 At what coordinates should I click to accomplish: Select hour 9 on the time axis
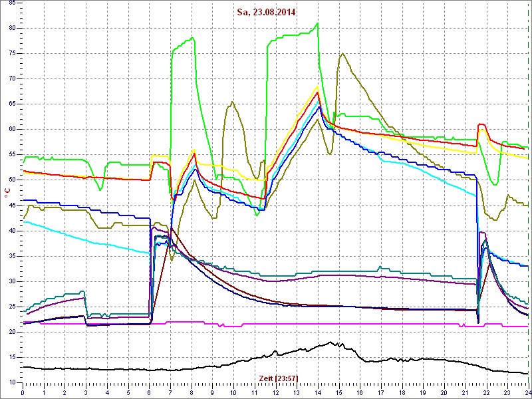[x=212, y=392]
